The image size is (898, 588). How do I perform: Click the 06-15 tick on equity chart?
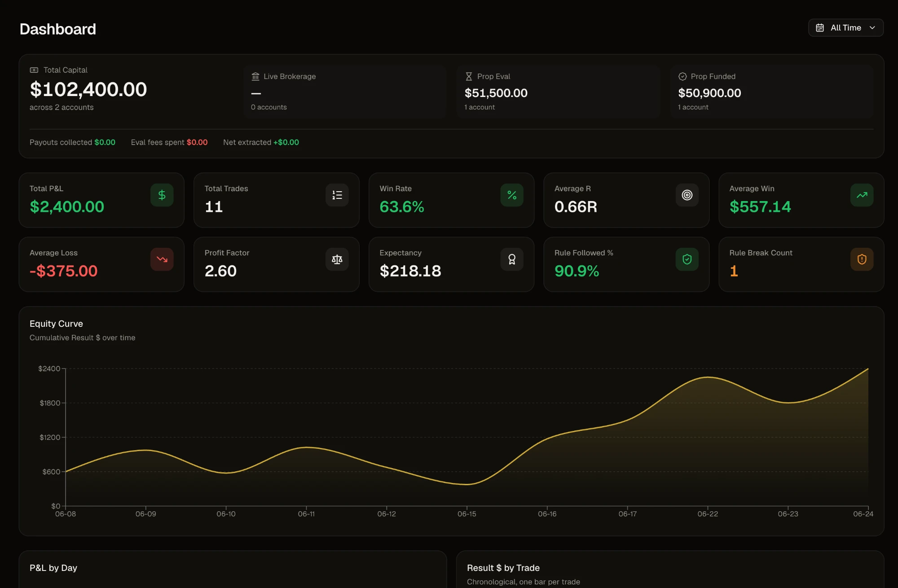pyautogui.click(x=467, y=514)
